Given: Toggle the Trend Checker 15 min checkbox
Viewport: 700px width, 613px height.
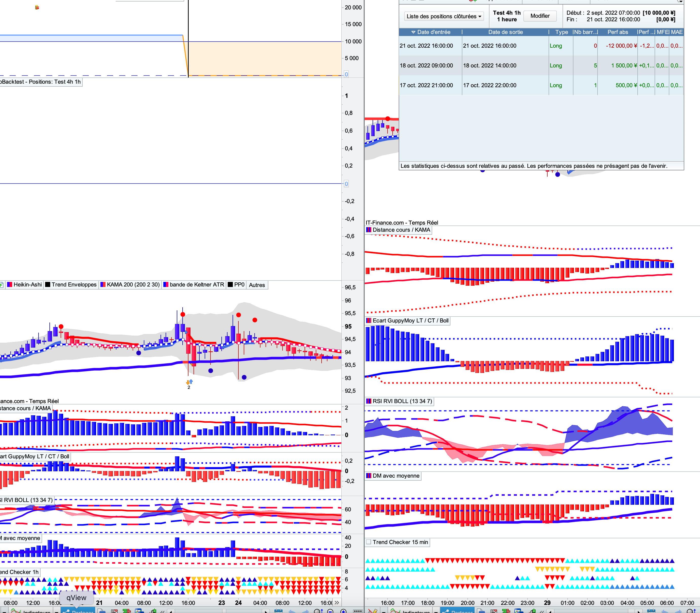Looking at the screenshot, I should [369, 542].
